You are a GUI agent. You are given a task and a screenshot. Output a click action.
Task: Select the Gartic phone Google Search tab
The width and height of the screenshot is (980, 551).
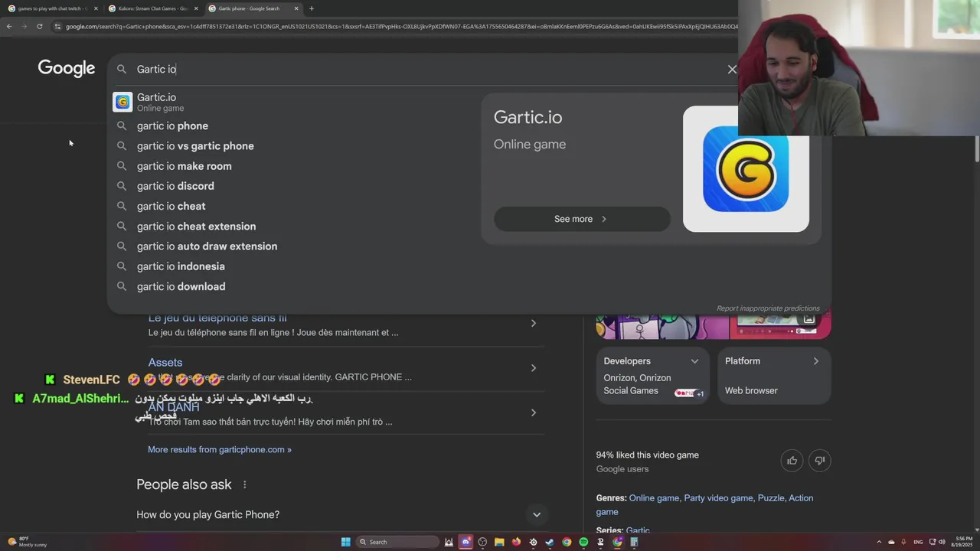253,8
